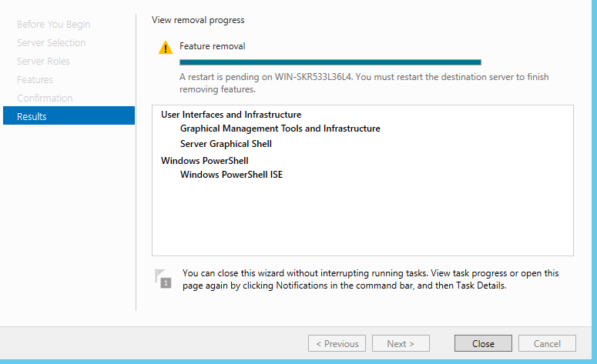This screenshot has height=364, width=597.
Task: Click the Next button
Action: pos(401,343)
